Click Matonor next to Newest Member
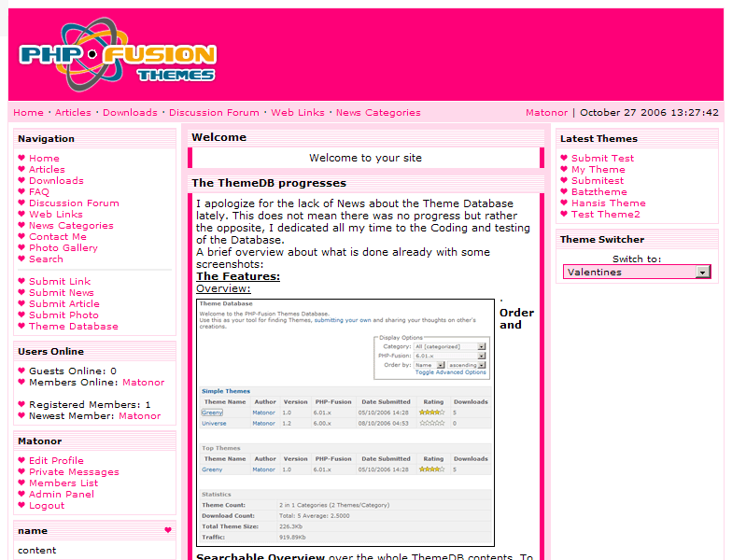 (x=140, y=416)
